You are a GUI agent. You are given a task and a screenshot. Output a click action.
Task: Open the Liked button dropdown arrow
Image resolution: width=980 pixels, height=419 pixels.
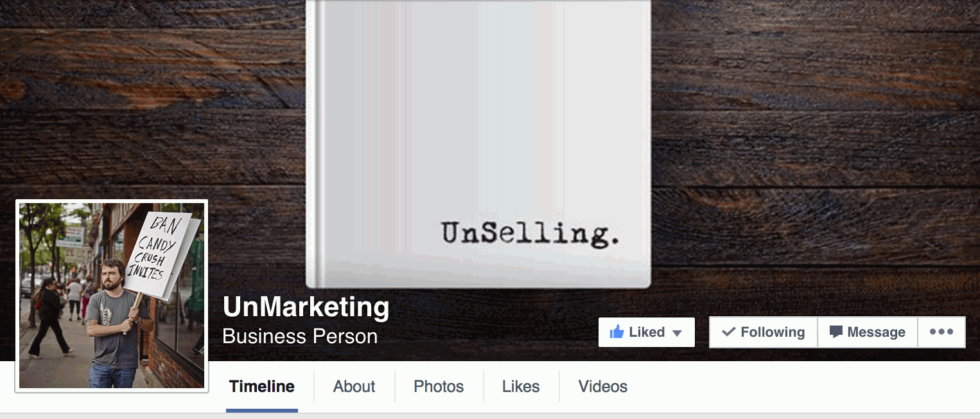pyautogui.click(x=678, y=332)
